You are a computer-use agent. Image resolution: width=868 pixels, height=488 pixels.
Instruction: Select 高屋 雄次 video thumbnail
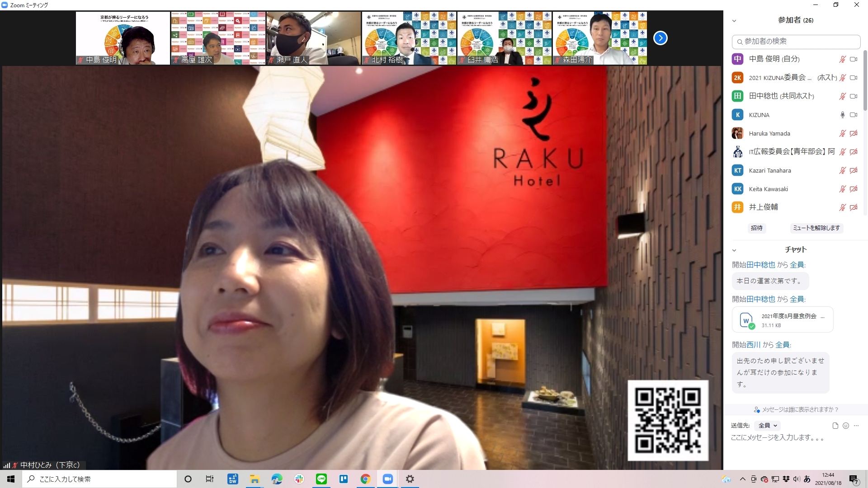pos(218,38)
